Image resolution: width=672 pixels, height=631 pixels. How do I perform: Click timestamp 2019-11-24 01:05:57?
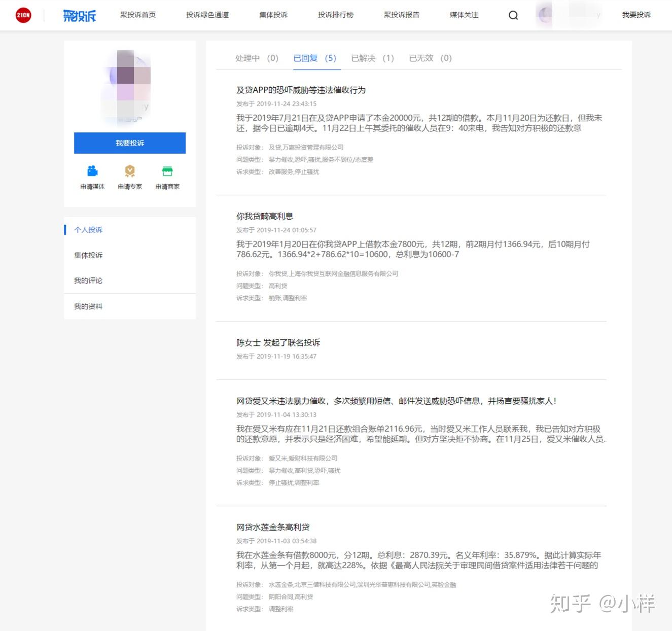point(287,230)
